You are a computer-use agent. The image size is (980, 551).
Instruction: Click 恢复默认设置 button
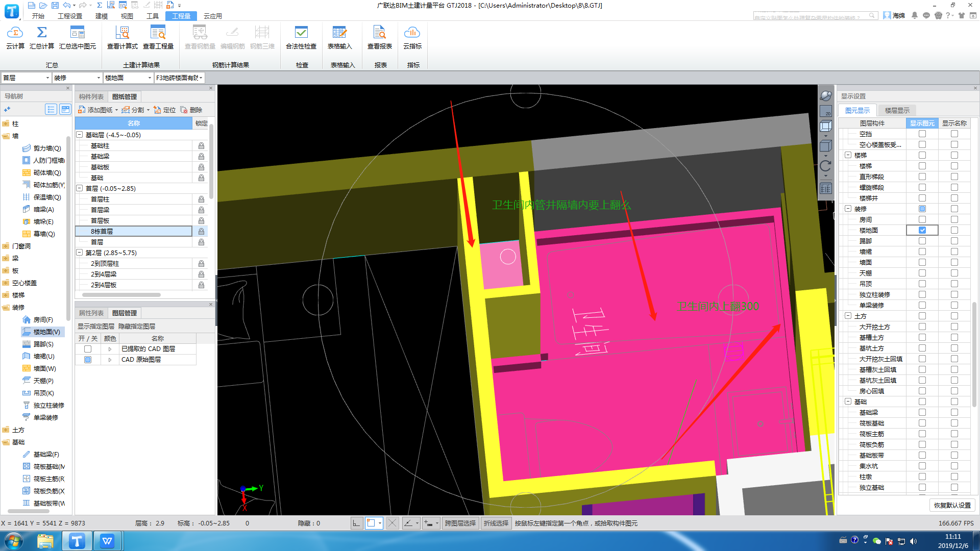click(952, 505)
